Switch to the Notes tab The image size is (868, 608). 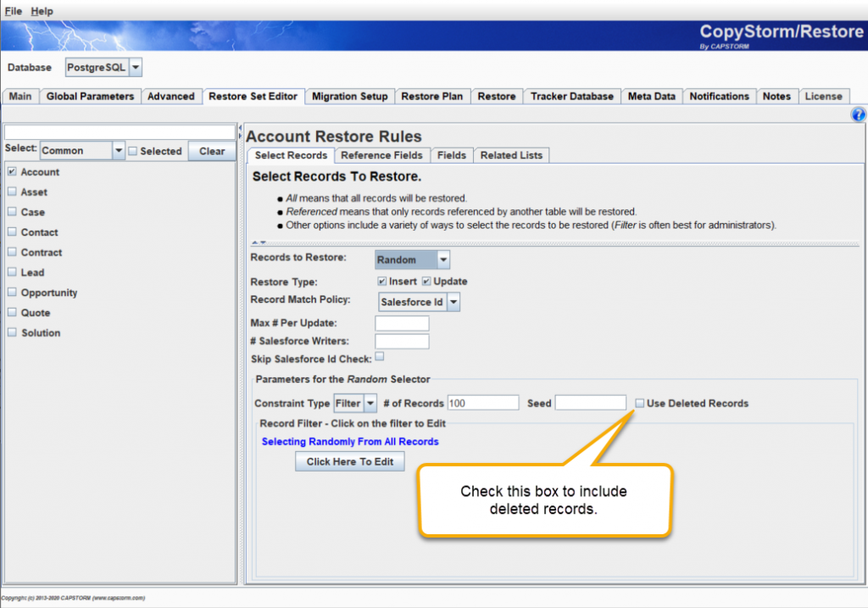[776, 97]
